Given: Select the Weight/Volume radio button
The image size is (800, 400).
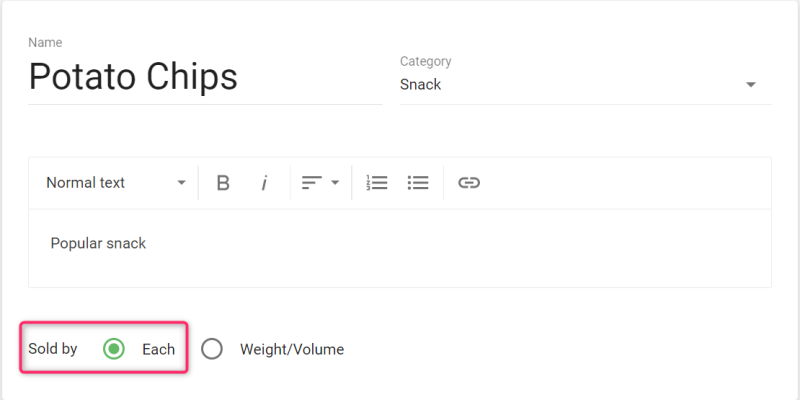Looking at the screenshot, I should pyautogui.click(x=212, y=349).
